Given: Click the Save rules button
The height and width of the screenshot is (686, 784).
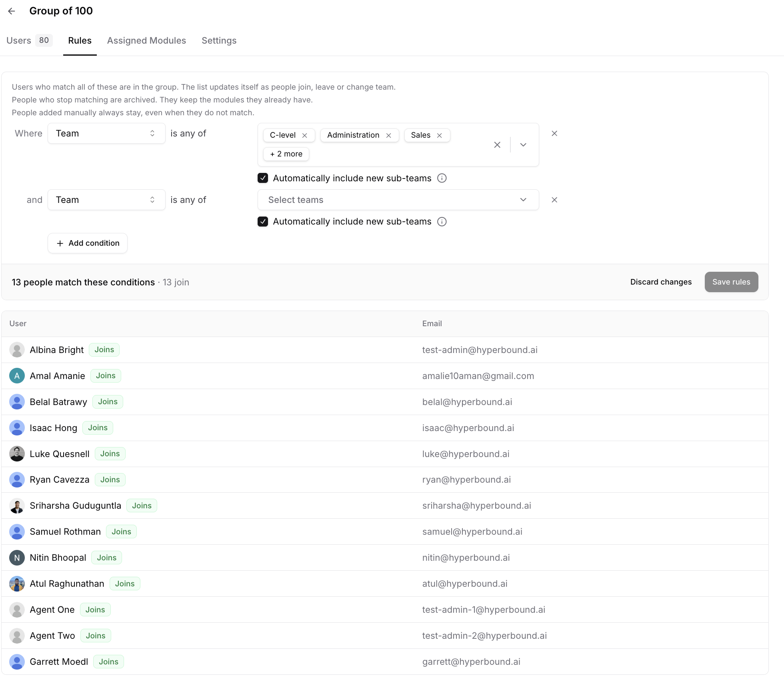Looking at the screenshot, I should tap(731, 282).
